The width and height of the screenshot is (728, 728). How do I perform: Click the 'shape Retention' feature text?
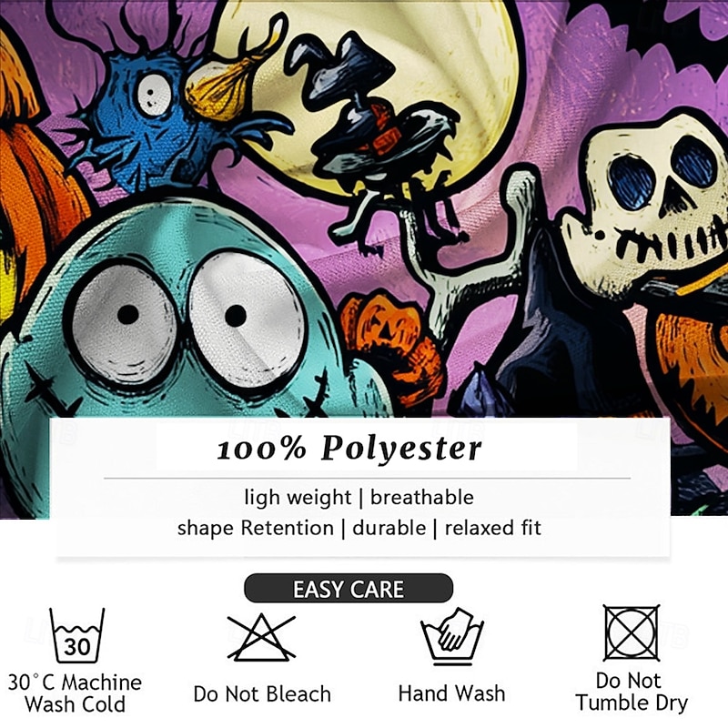[x=256, y=529]
